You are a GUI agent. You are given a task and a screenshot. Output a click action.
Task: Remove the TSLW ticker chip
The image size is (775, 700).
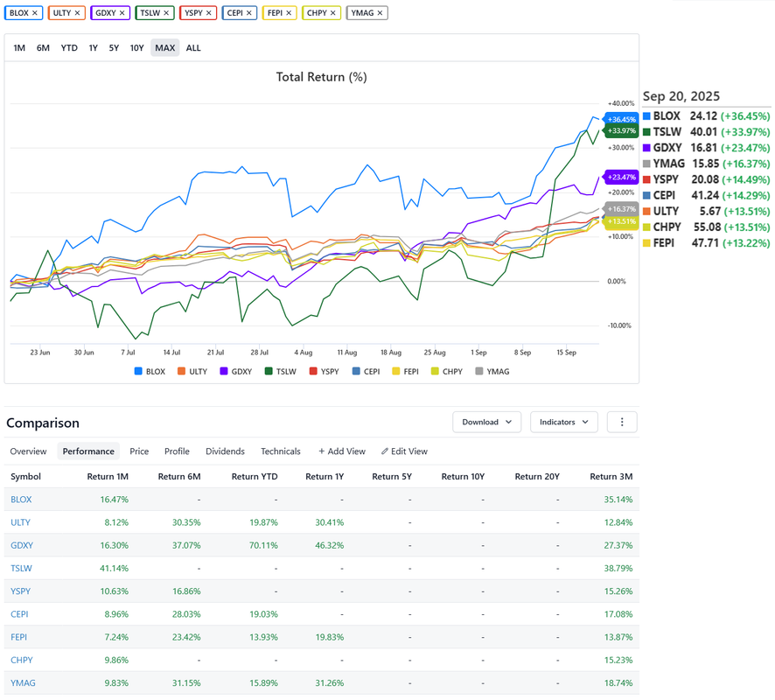[166, 13]
